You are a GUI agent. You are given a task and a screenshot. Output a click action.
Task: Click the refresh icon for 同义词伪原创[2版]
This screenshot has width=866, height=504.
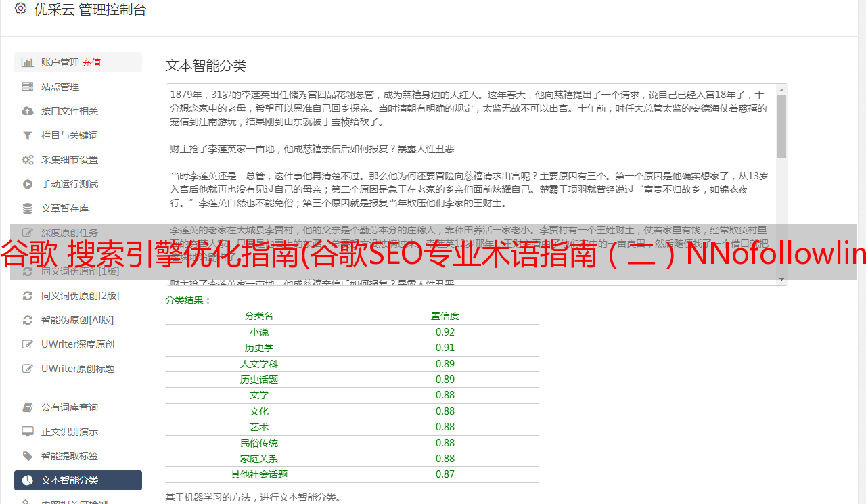[x=28, y=296]
